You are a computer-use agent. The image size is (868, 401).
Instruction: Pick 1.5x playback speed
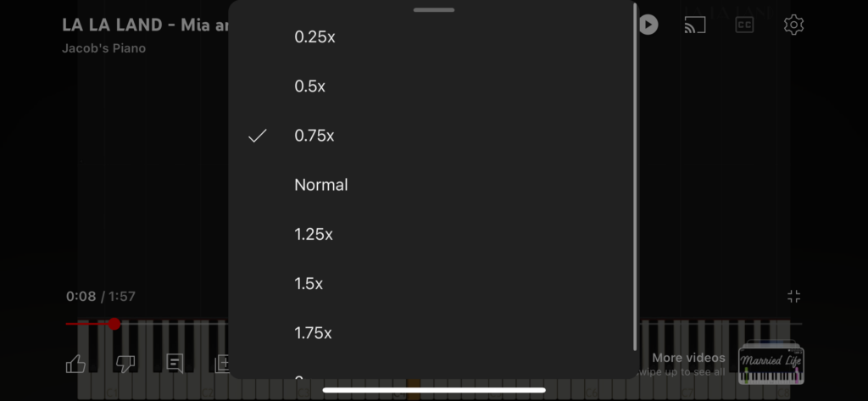433,283
